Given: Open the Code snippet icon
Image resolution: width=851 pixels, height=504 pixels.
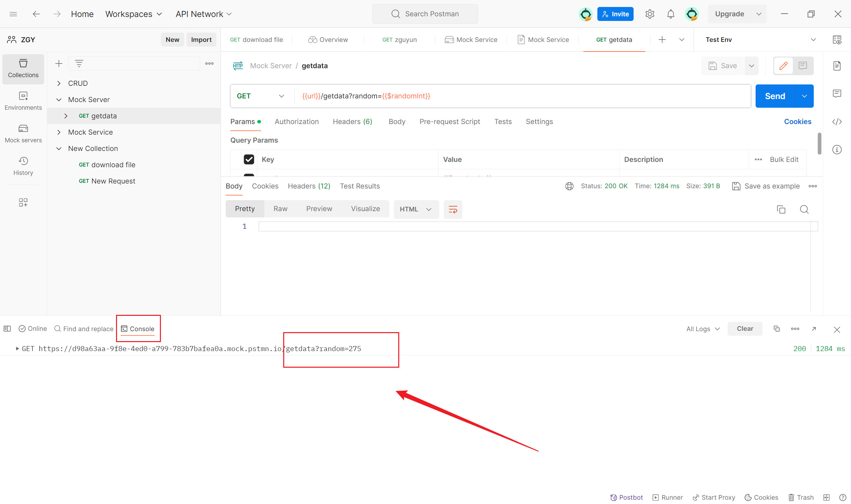Looking at the screenshot, I should (x=837, y=122).
